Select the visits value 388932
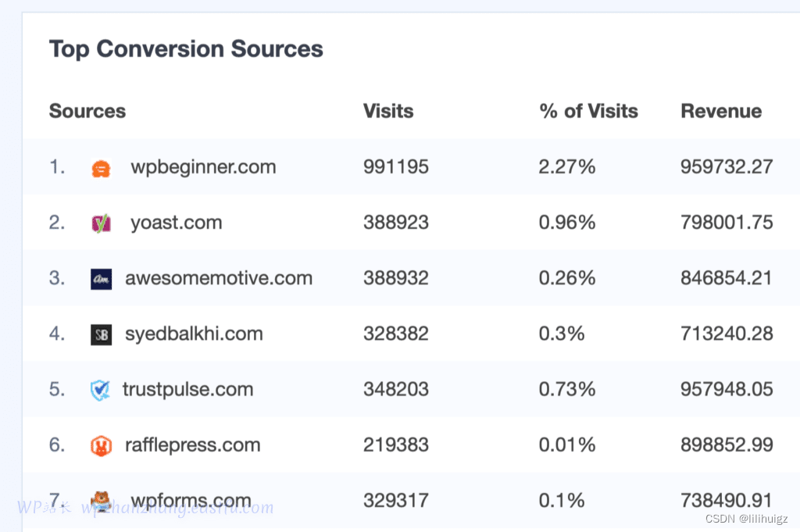 coord(396,278)
